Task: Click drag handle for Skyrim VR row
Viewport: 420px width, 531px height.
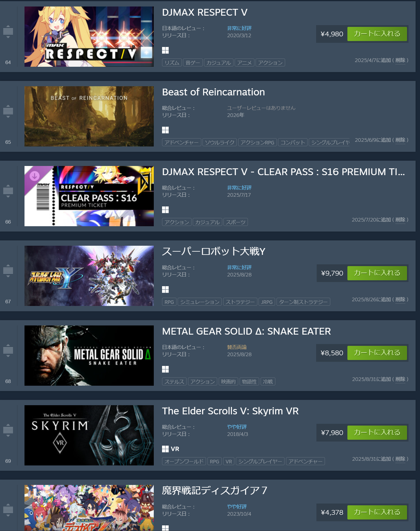Action: tap(8, 430)
